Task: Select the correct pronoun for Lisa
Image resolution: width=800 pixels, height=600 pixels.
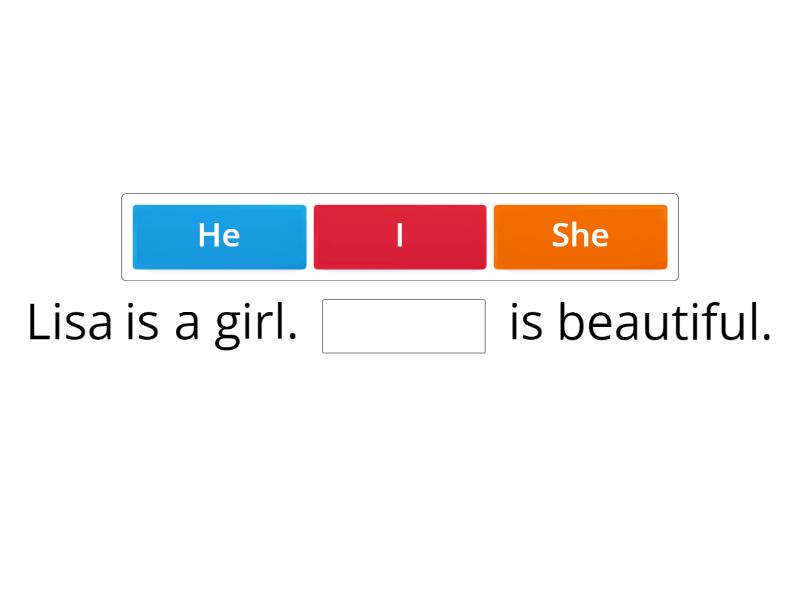Action: click(580, 236)
